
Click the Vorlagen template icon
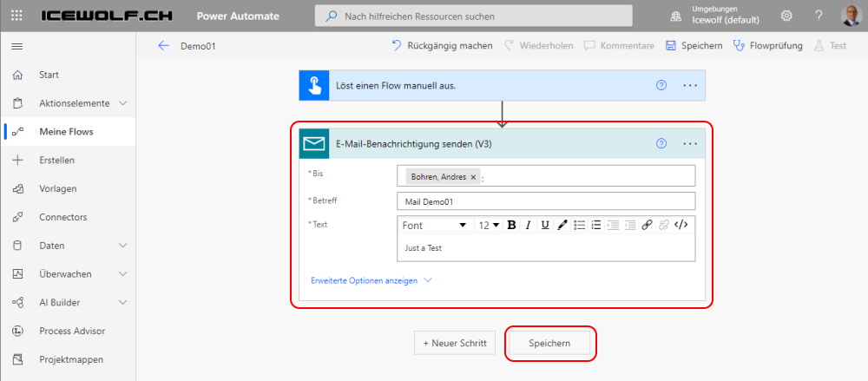(x=17, y=189)
